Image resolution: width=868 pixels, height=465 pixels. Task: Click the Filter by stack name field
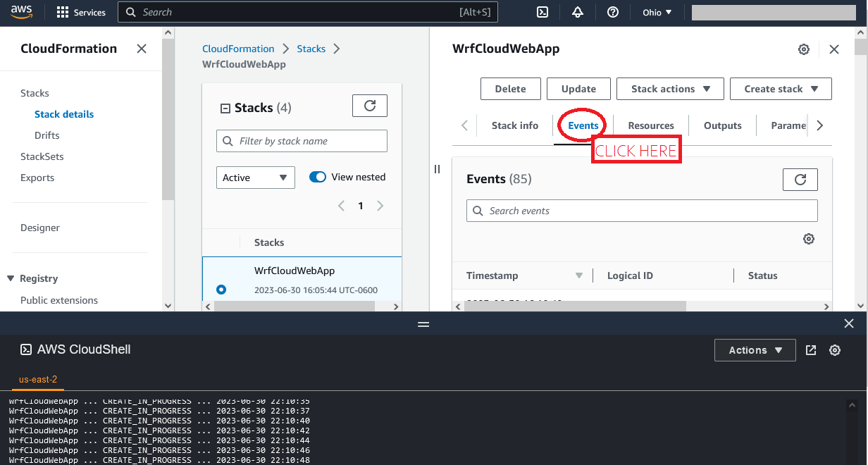point(302,141)
